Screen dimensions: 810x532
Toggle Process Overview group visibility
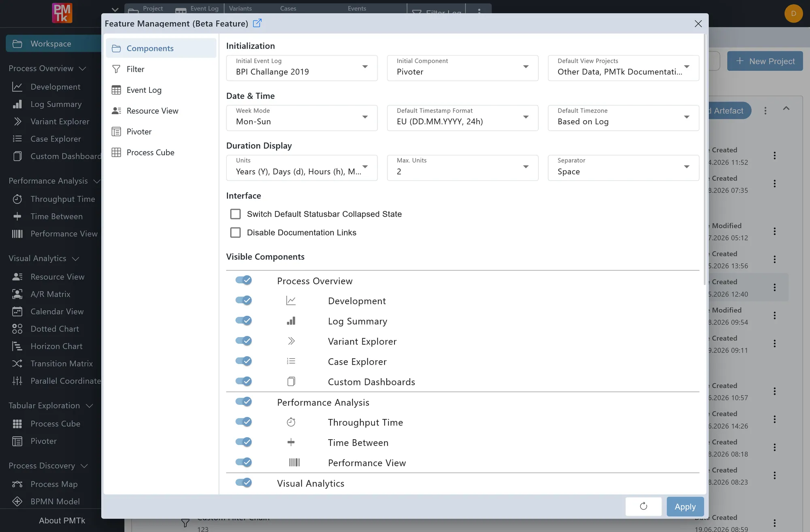pyautogui.click(x=244, y=280)
